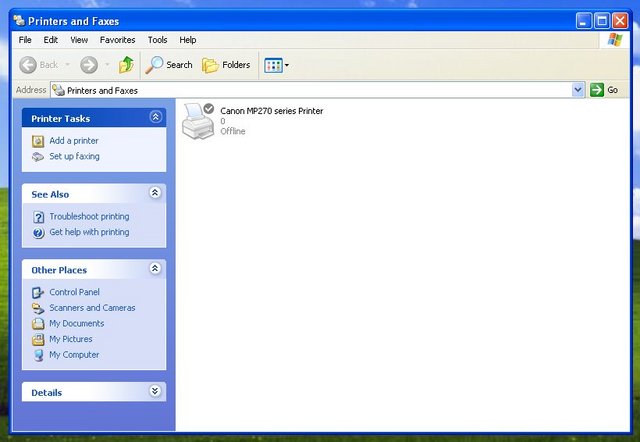
Task: Click the Set up faxing link
Action: pos(74,156)
